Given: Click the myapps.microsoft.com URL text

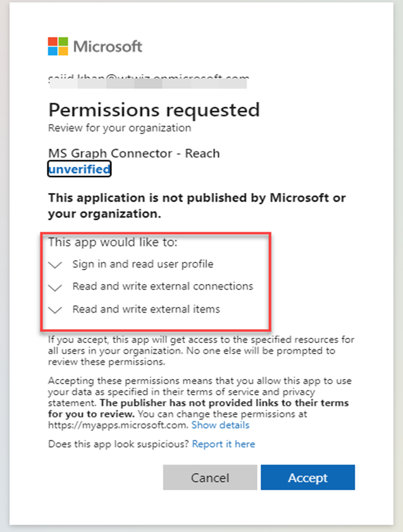Looking at the screenshot, I should point(118,425).
